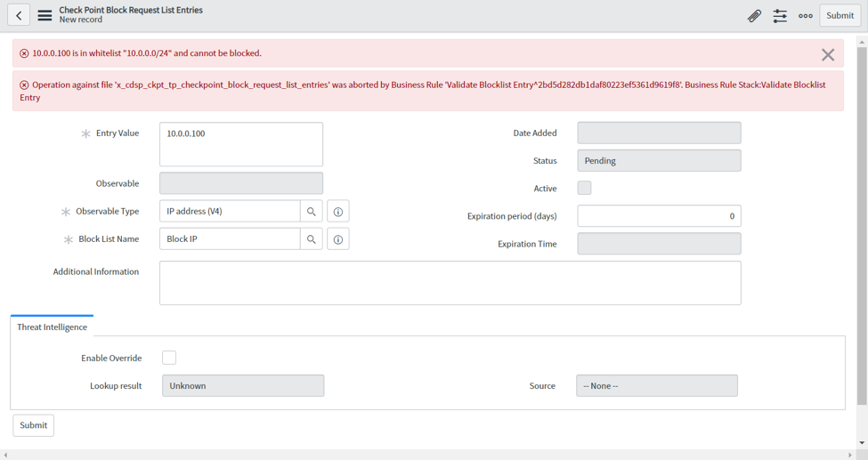The height and width of the screenshot is (460, 868).
Task: Click the Submit button at the bottom
Action: click(x=34, y=425)
